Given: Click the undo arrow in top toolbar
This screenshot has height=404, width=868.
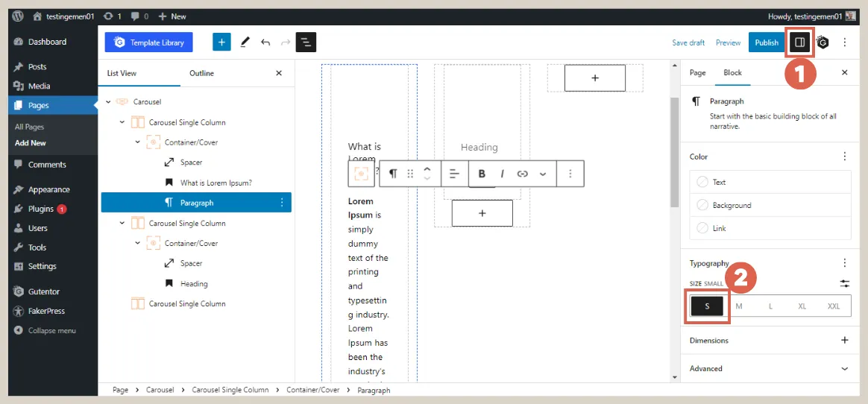Looking at the screenshot, I should (x=265, y=42).
